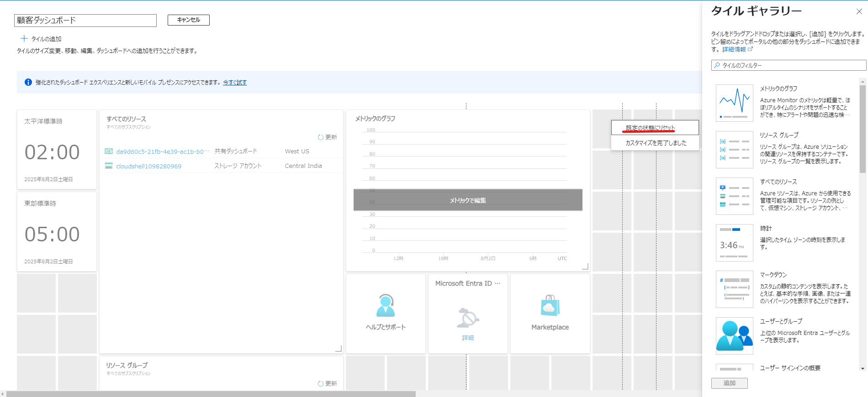Click the Marketplace tile label
The image size is (868, 397).
pyautogui.click(x=550, y=327)
